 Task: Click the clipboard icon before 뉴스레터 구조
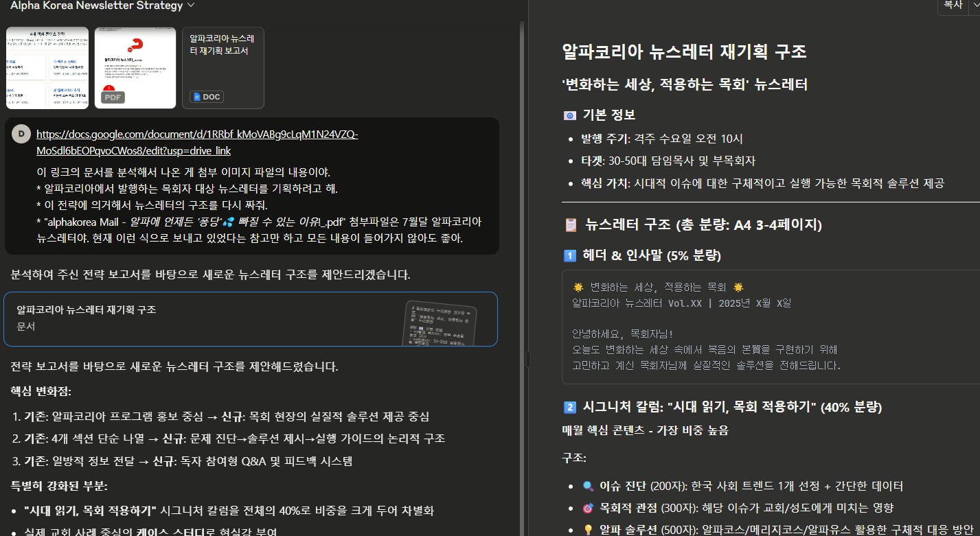point(570,225)
